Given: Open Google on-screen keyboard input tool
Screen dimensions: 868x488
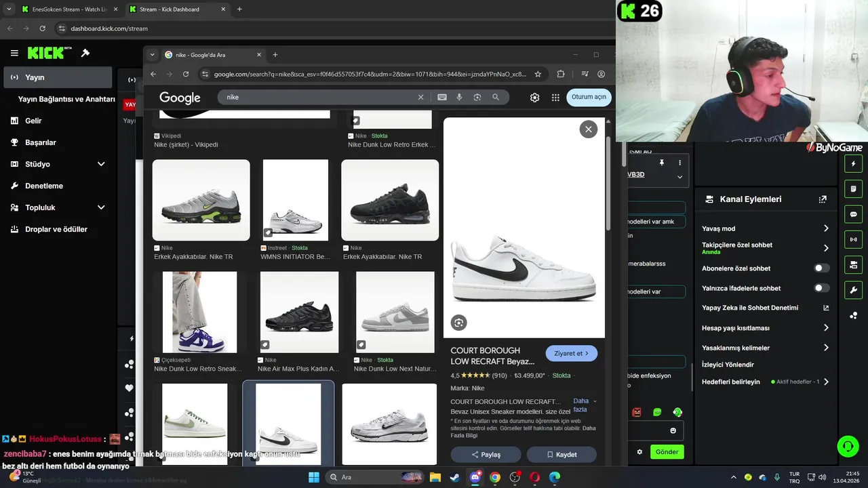Looking at the screenshot, I should (442, 97).
